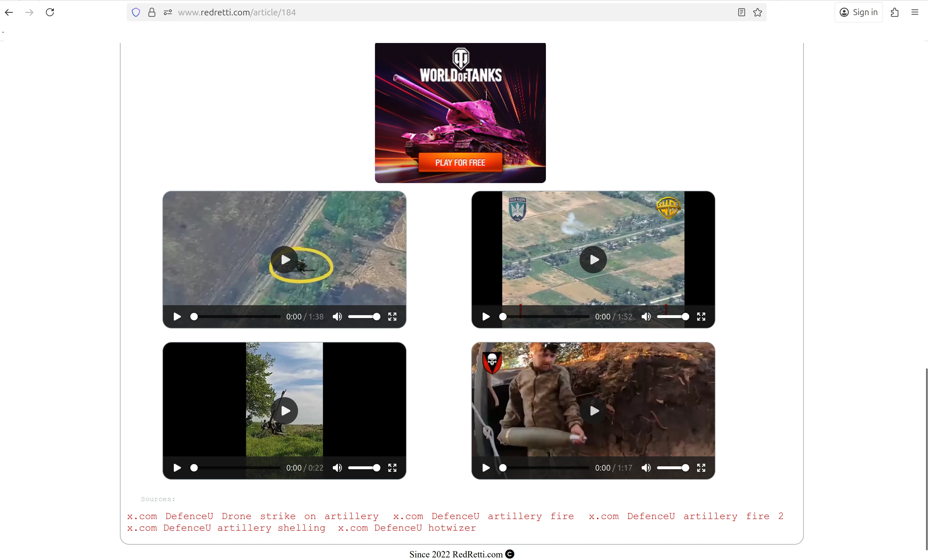Screen dimensions: 928x560
Task: Mute the 1:52 aerial video
Action: (646, 317)
